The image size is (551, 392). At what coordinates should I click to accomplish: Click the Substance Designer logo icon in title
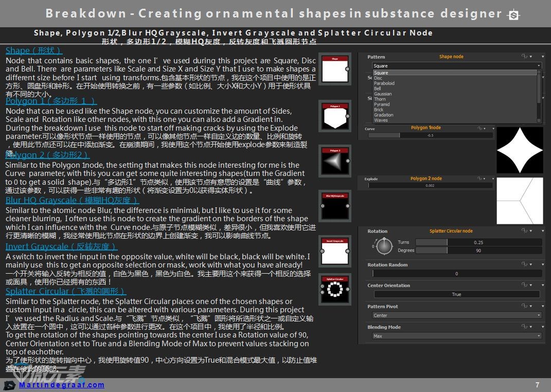[513, 15]
